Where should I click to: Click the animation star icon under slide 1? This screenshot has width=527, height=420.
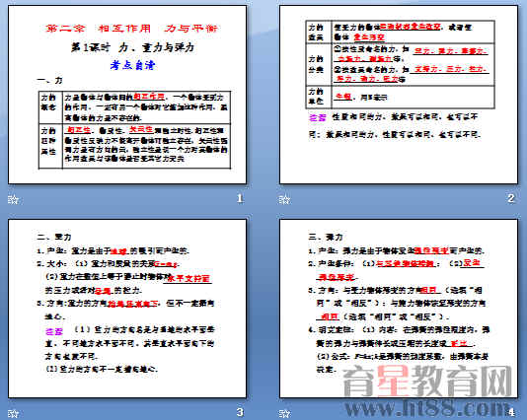click(x=13, y=200)
